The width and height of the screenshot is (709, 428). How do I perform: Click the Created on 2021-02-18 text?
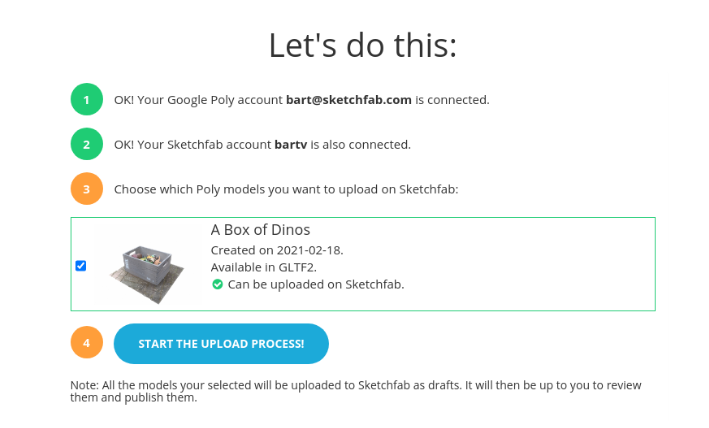click(277, 249)
